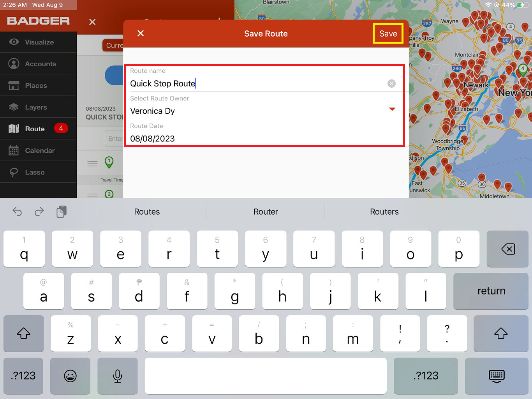Tap the Middletown label on the map
Image resolution: width=532 pixels, height=399 pixels.
(x=494, y=196)
